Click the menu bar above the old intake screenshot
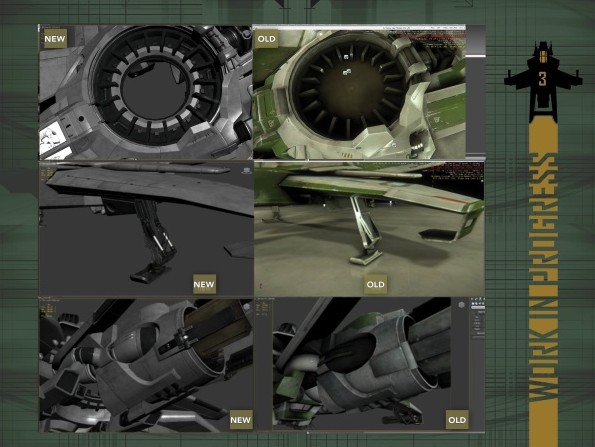 359,28
